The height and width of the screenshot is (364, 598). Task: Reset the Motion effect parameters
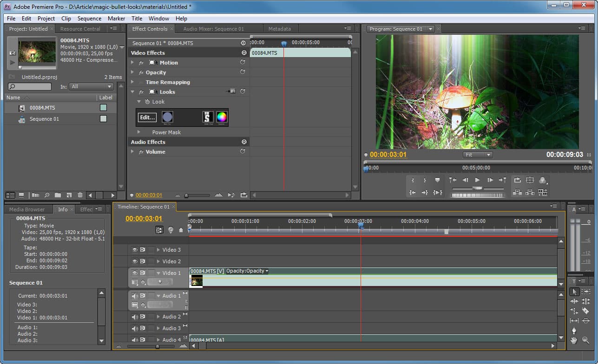pyautogui.click(x=243, y=62)
